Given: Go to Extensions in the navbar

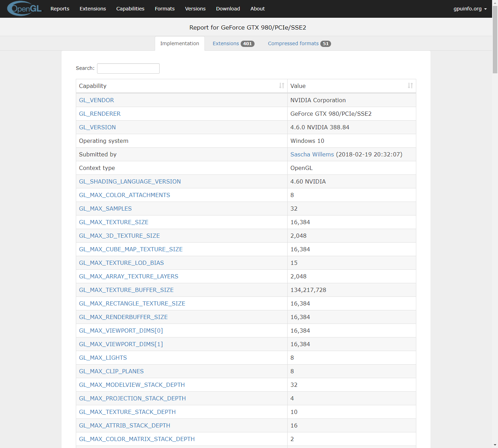Looking at the screenshot, I should (x=93, y=9).
